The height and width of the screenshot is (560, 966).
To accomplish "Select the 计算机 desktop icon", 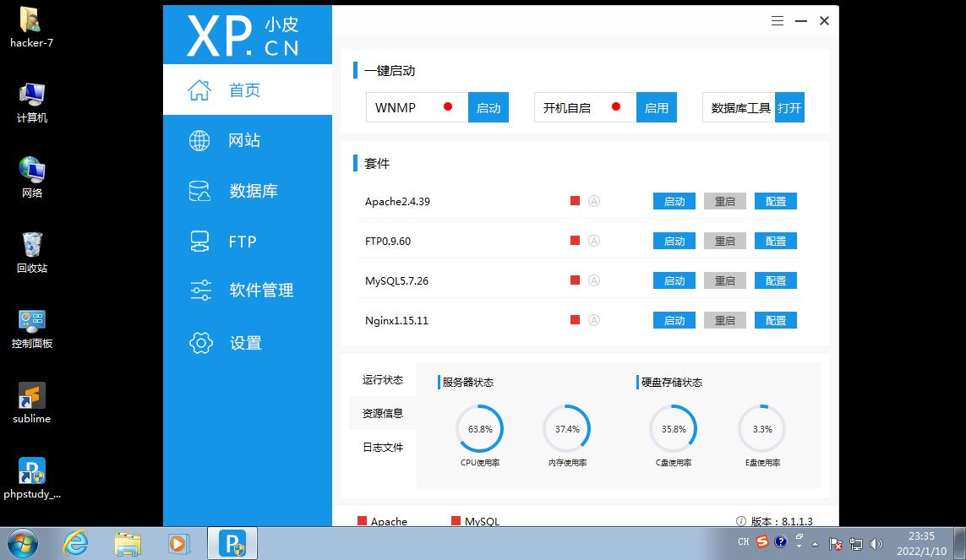I will pyautogui.click(x=31, y=103).
